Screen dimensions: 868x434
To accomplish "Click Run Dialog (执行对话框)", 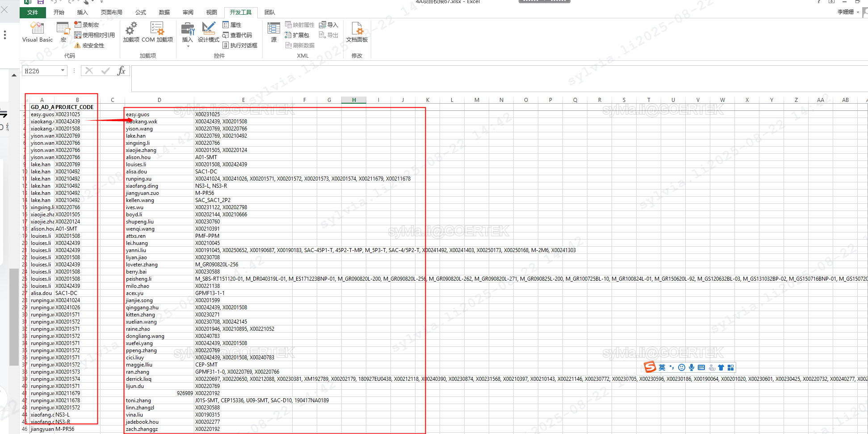I will click(240, 45).
